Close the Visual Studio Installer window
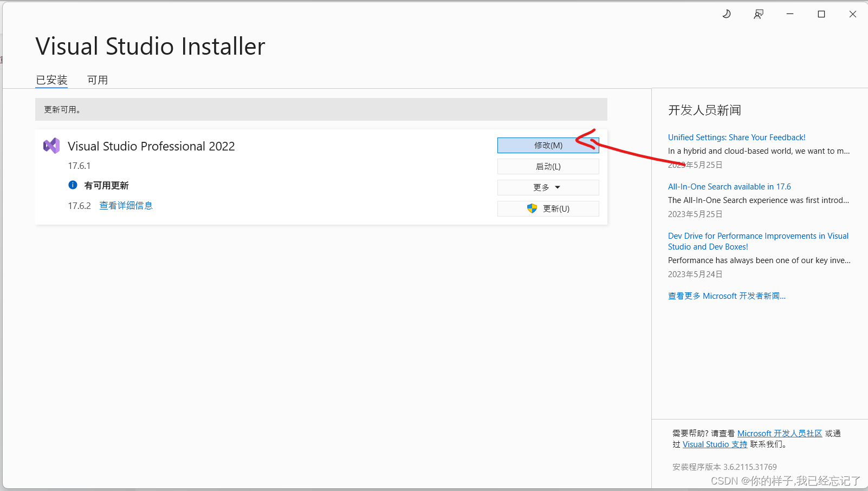Image resolution: width=868 pixels, height=491 pixels. 853,14
